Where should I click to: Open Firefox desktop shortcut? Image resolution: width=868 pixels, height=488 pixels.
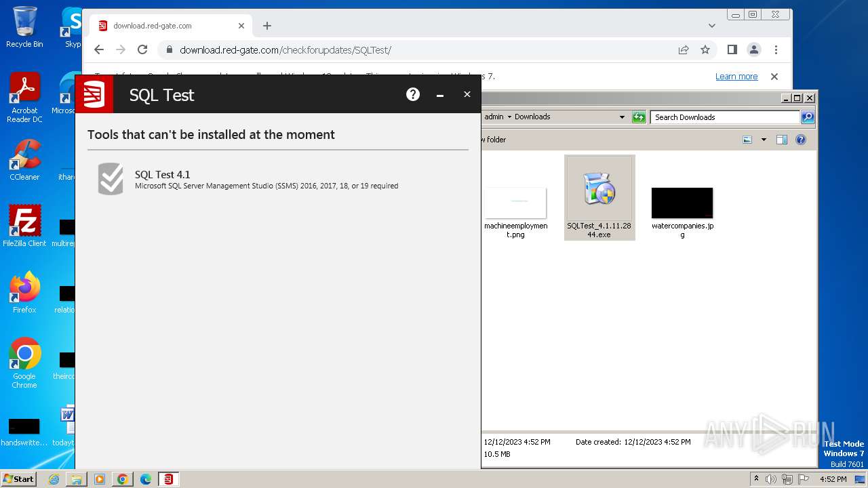tap(24, 292)
